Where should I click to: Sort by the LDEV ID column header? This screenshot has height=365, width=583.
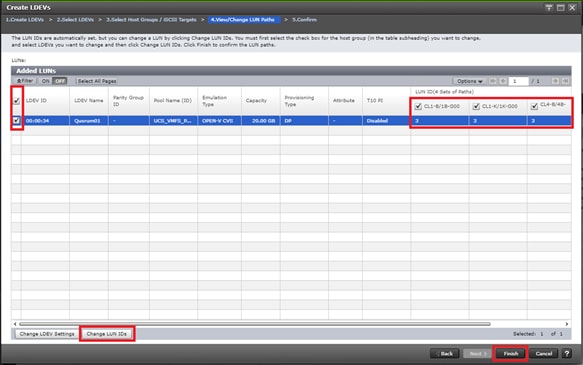(x=45, y=101)
